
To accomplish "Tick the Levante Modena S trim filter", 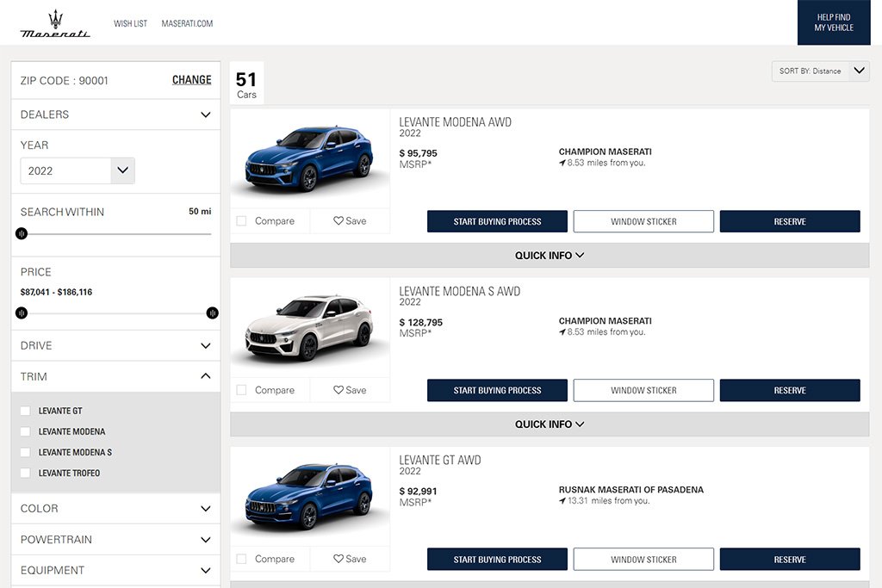I will pyautogui.click(x=25, y=453).
